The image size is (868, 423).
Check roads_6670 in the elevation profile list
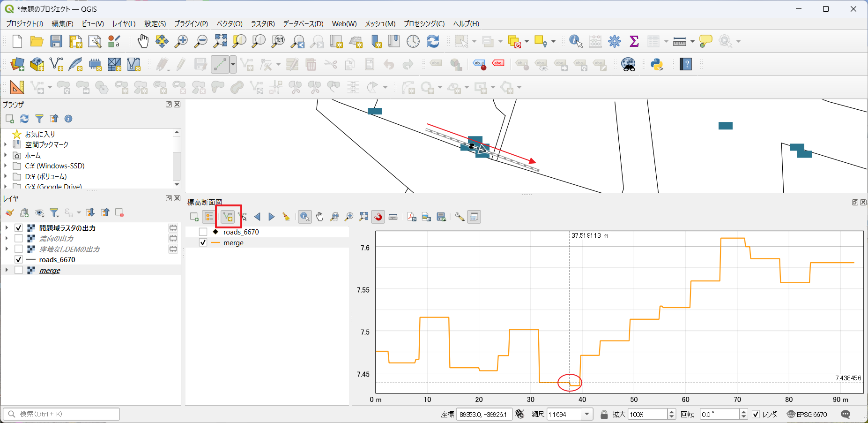(x=203, y=232)
